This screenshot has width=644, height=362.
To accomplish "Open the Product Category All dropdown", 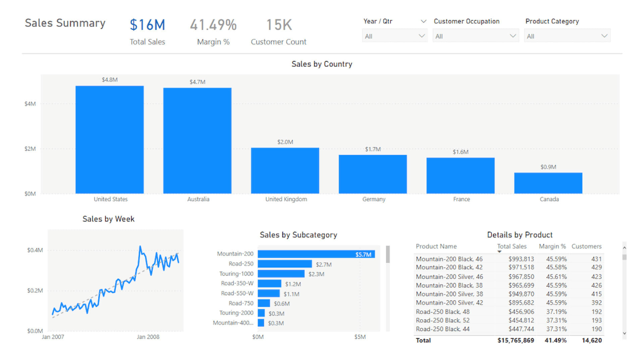I will pyautogui.click(x=567, y=36).
